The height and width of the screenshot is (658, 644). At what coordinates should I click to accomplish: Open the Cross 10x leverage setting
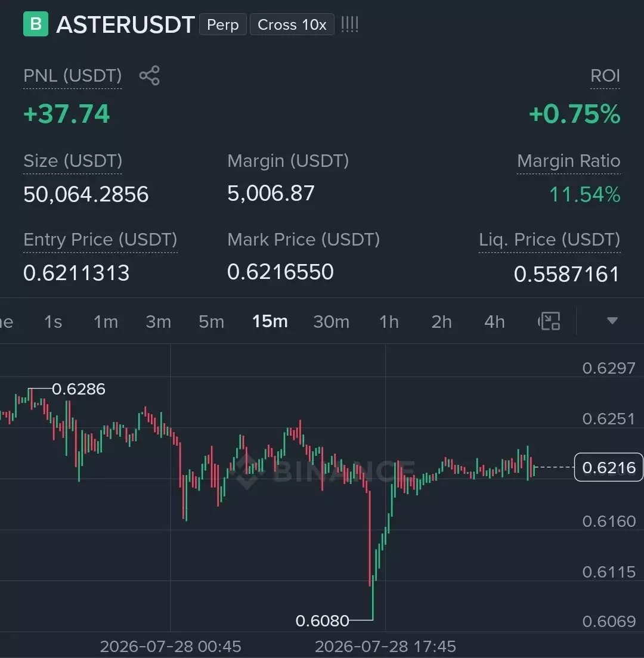pyautogui.click(x=292, y=24)
